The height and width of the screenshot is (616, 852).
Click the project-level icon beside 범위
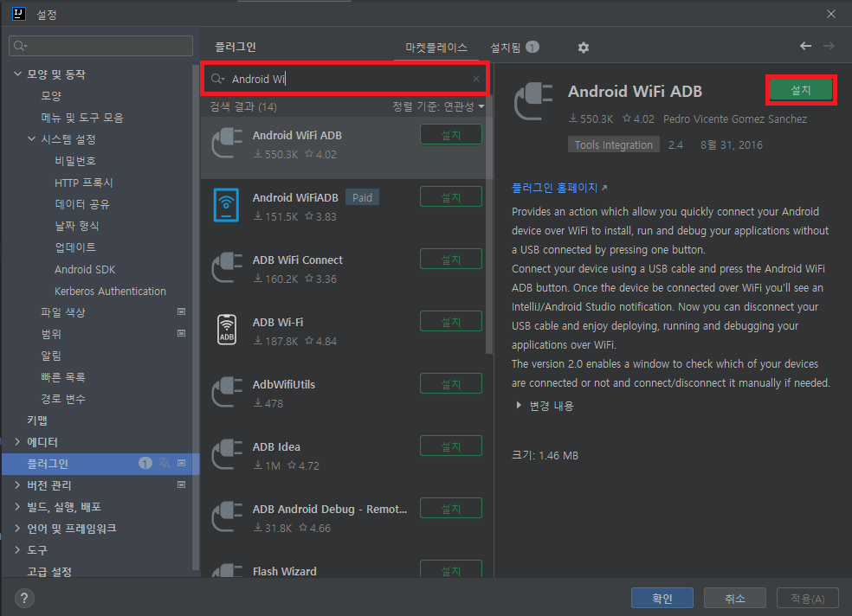tap(182, 333)
